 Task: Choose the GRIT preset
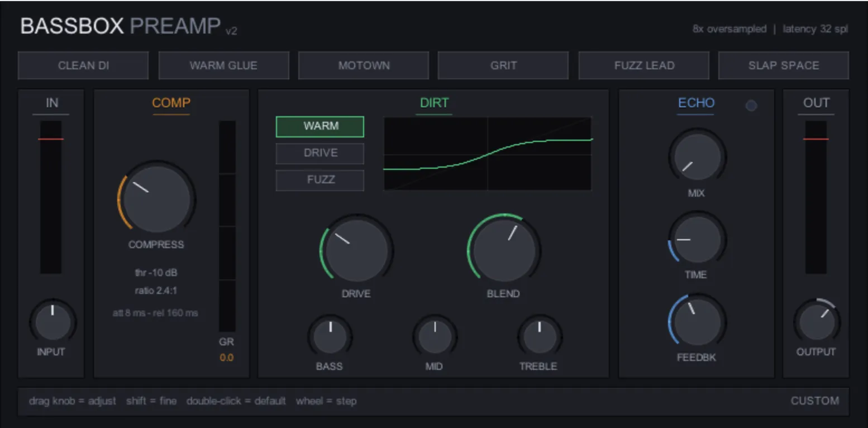pyautogui.click(x=503, y=65)
